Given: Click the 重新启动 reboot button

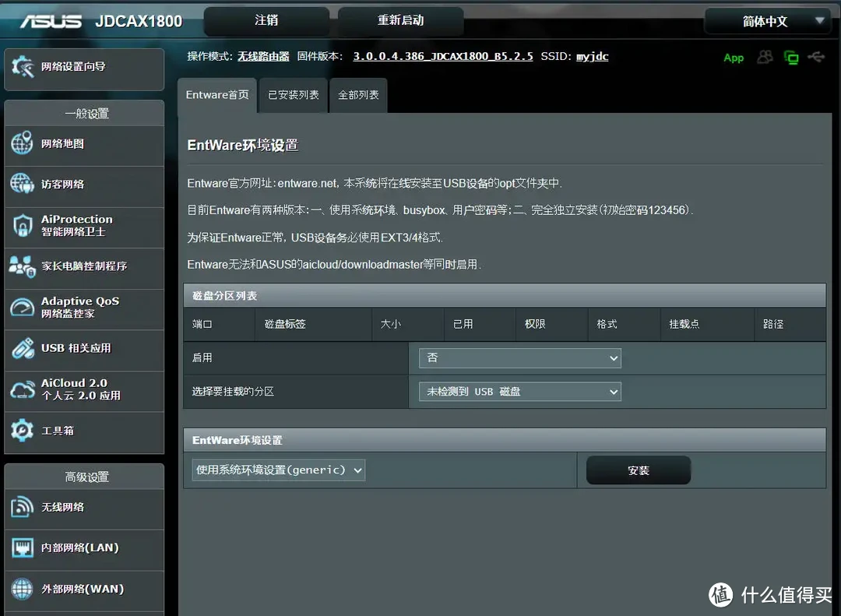Looking at the screenshot, I should tap(401, 20).
